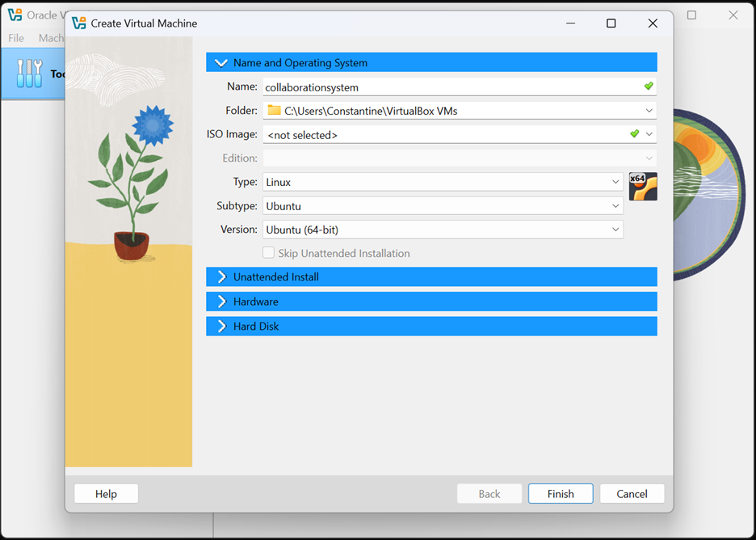The width and height of the screenshot is (756, 540).
Task: Click the Oracle VirtualBox Manager logo icon
Action: click(x=15, y=15)
